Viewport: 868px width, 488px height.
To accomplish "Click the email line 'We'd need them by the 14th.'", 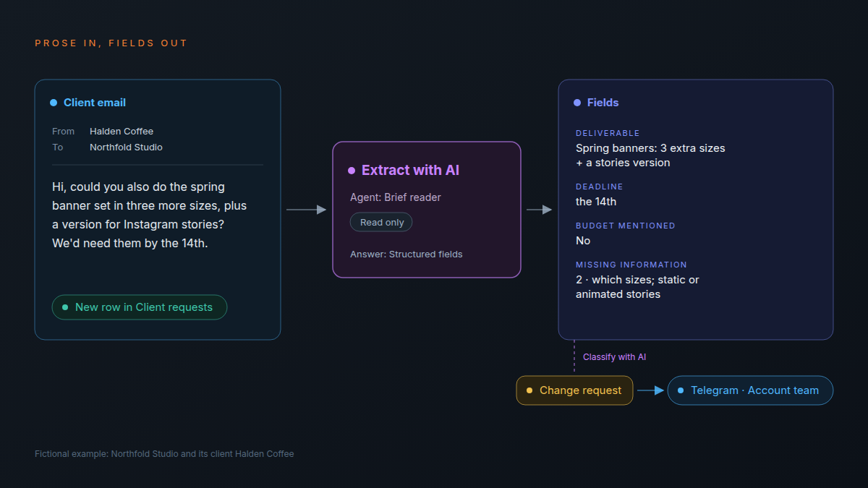I will (130, 244).
